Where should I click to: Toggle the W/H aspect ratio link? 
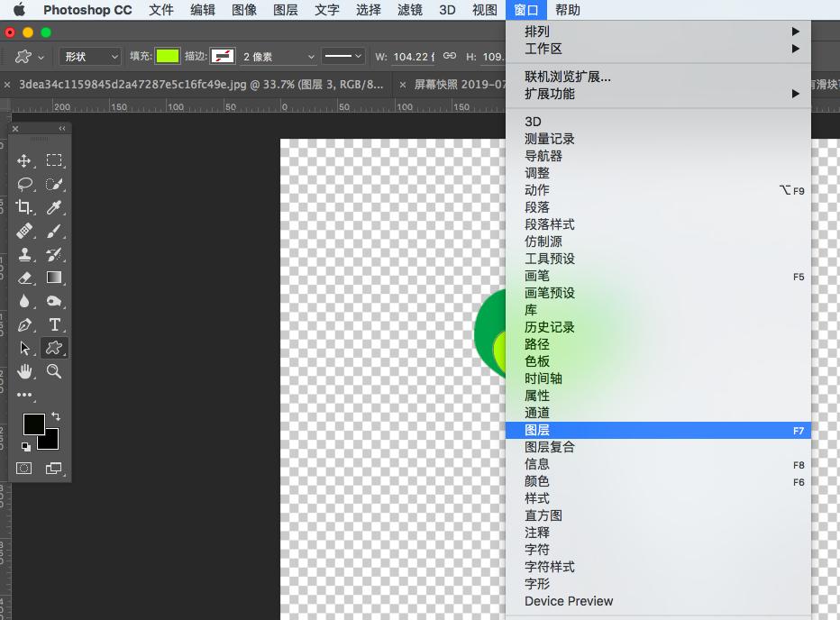(448, 56)
